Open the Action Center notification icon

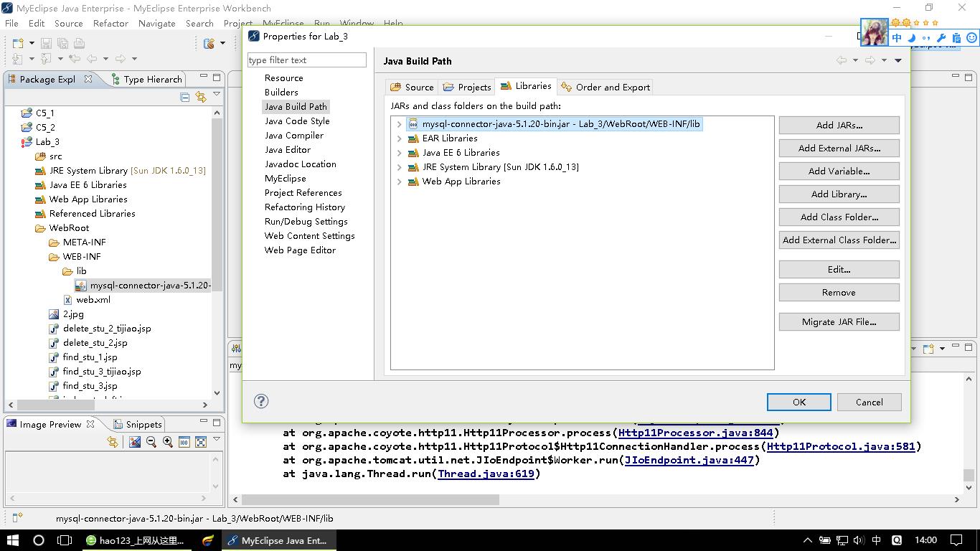(x=956, y=540)
